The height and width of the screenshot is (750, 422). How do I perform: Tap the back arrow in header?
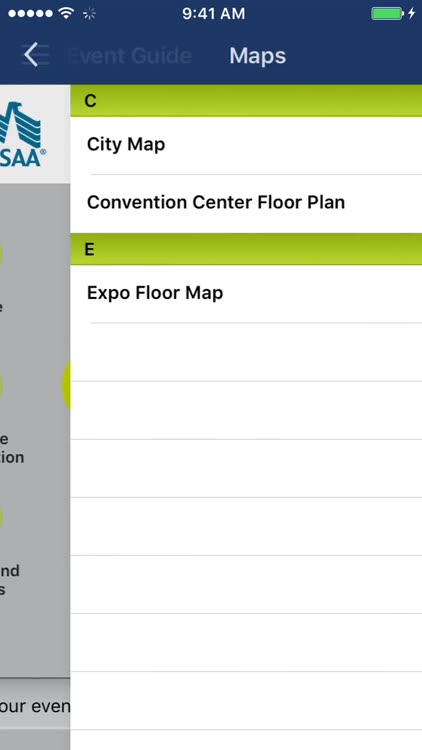[31, 55]
